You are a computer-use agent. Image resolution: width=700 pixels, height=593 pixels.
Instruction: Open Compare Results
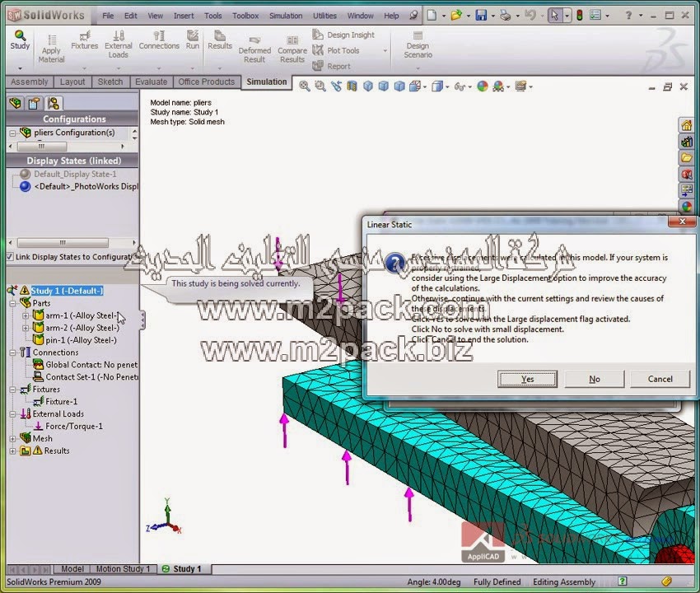point(292,49)
